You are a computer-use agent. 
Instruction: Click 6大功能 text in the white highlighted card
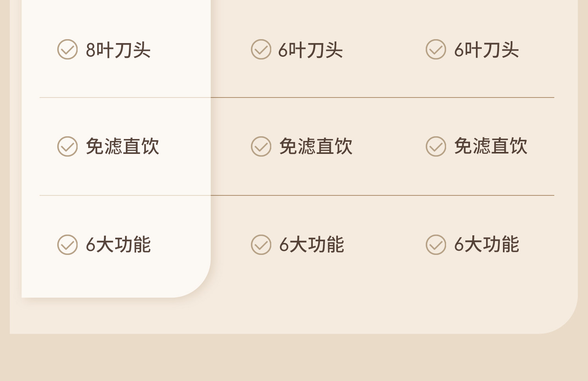click(118, 245)
